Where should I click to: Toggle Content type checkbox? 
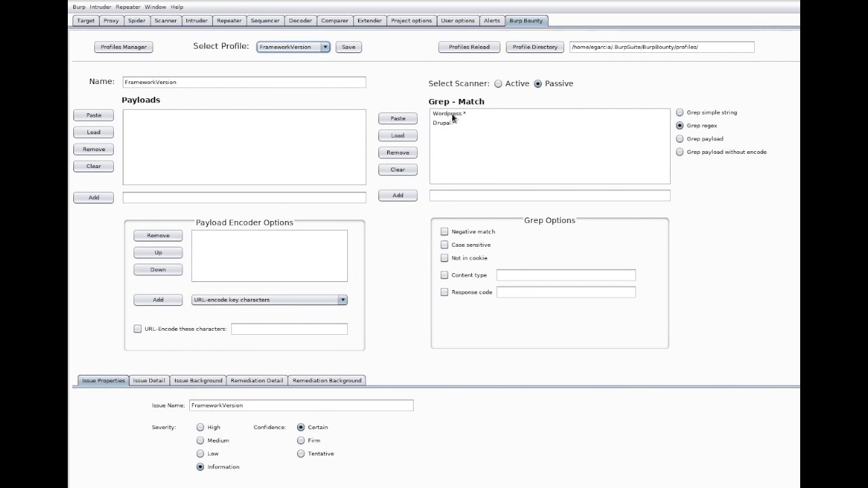[444, 275]
